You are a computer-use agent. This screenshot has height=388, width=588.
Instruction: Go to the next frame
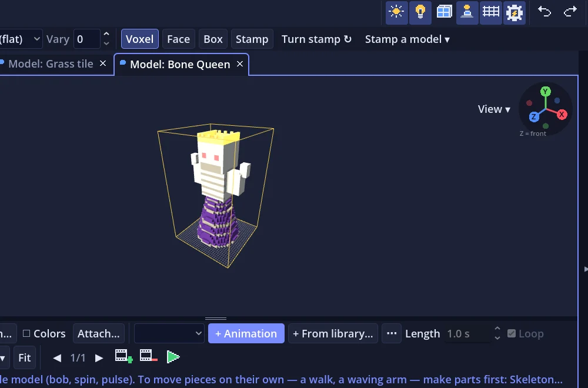(99, 358)
